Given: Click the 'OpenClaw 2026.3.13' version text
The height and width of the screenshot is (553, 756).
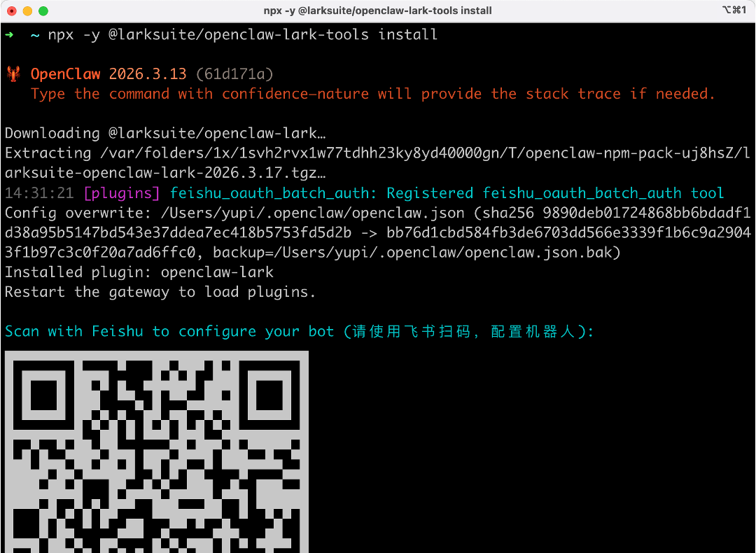Looking at the screenshot, I should [108, 73].
